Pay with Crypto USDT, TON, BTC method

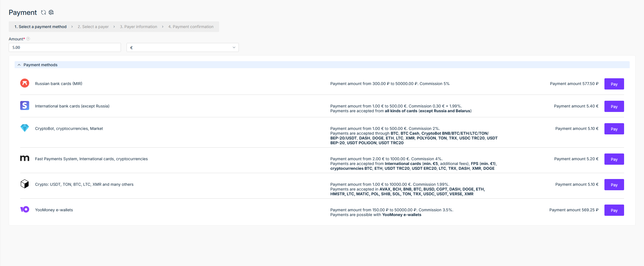coord(614,185)
